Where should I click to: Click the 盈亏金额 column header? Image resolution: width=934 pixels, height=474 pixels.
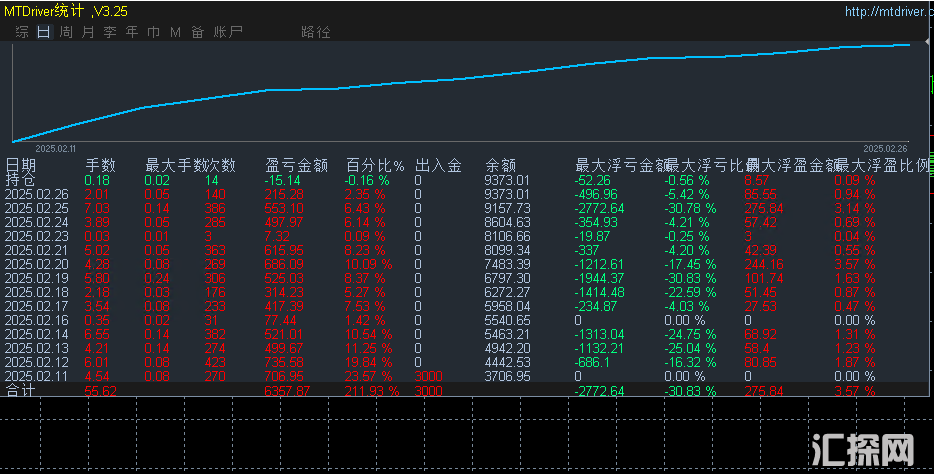click(296, 166)
